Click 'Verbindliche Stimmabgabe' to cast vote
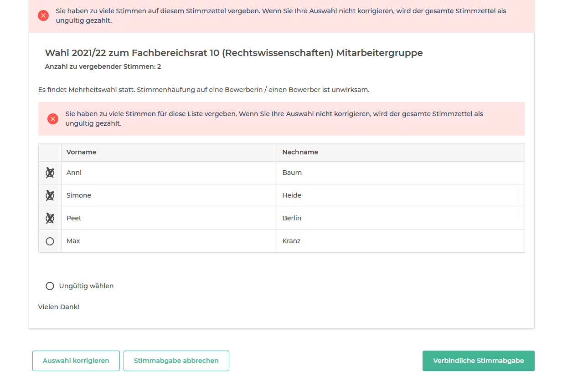The width and height of the screenshot is (588, 372). click(x=478, y=360)
